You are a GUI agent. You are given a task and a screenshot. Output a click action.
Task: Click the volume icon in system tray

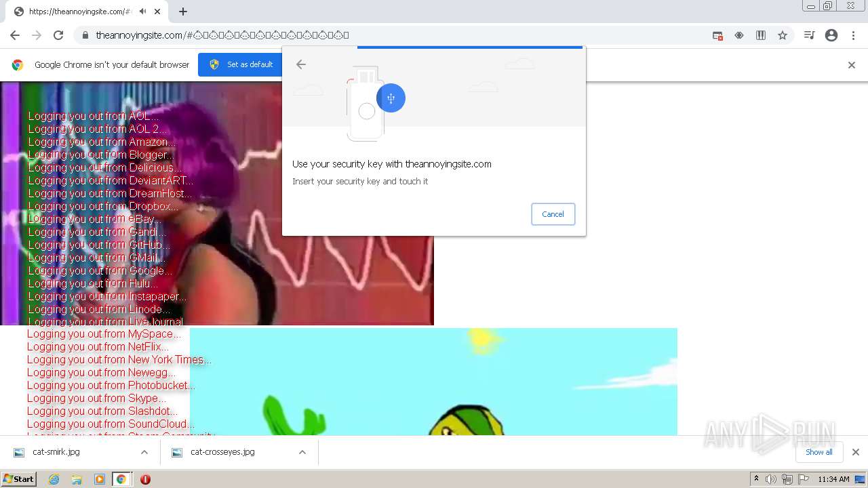click(x=771, y=479)
